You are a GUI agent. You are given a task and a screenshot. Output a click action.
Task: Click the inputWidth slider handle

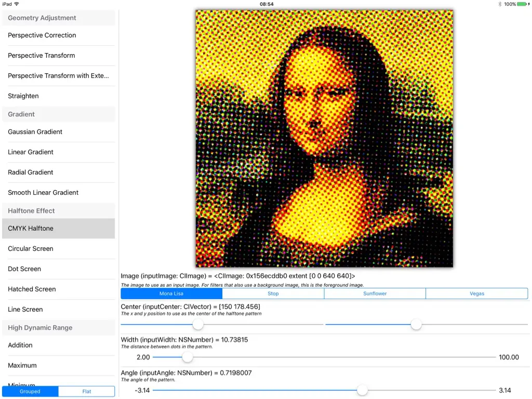[x=187, y=357]
